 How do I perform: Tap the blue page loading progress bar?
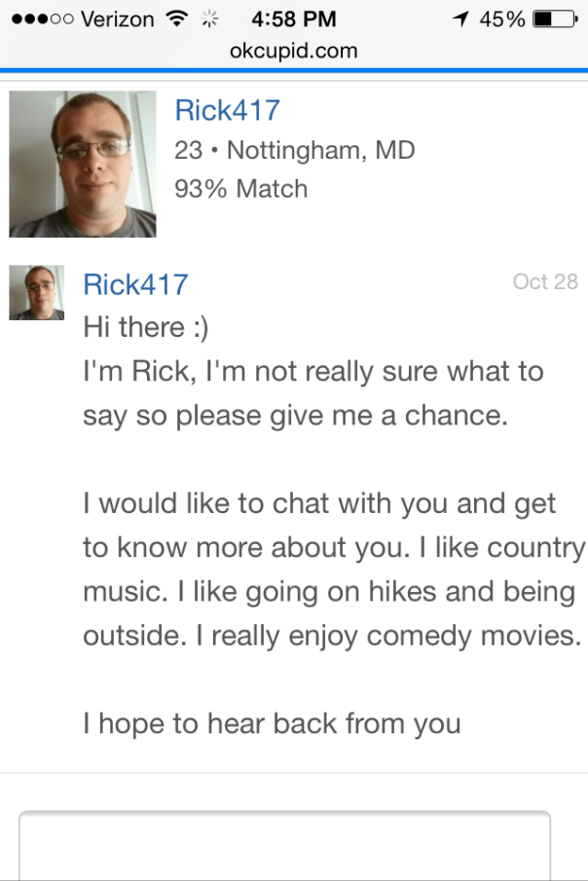click(294, 70)
